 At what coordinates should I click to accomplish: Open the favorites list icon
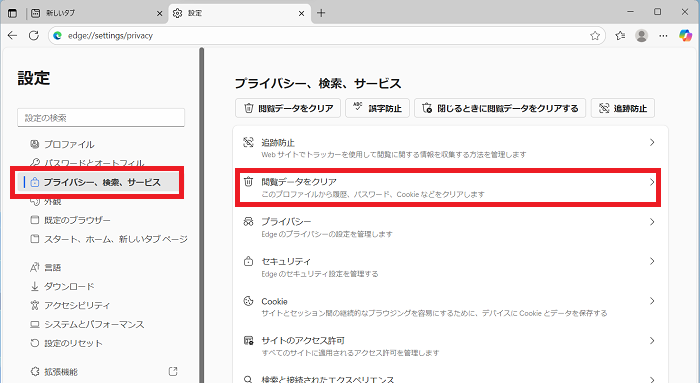(620, 35)
